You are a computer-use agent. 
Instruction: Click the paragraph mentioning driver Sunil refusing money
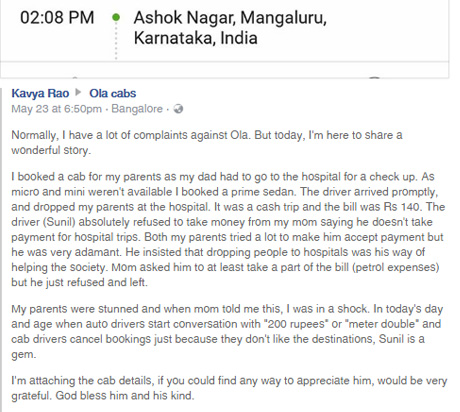click(x=228, y=229)
